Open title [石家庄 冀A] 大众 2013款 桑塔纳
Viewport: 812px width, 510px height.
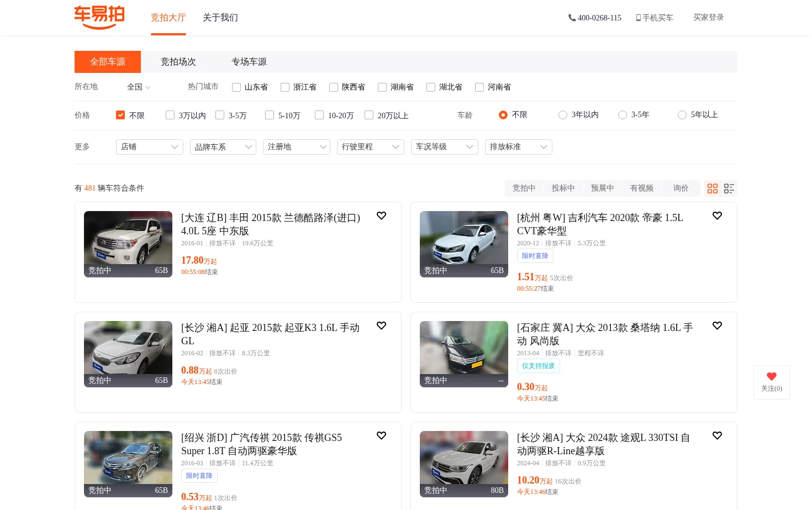coord(605,334)
